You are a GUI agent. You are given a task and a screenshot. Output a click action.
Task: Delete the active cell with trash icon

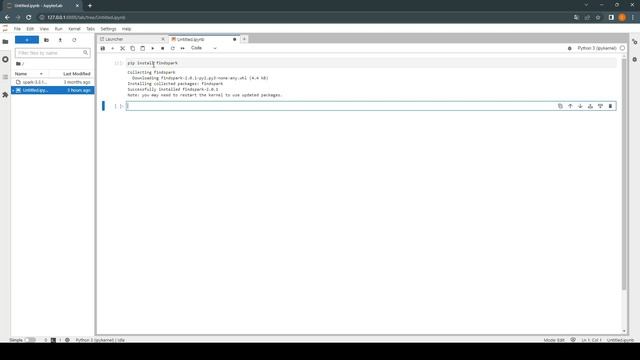[x=610, y=106]
